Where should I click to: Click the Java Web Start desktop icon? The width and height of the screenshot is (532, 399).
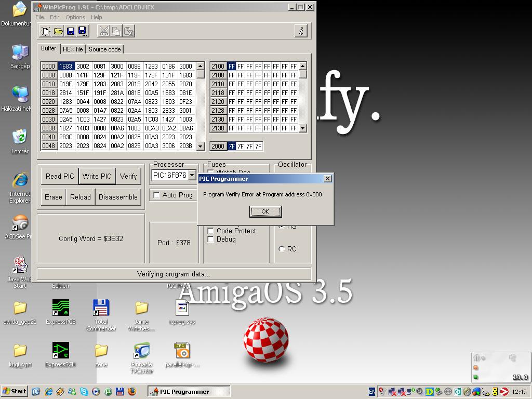(x=20, y=273)
